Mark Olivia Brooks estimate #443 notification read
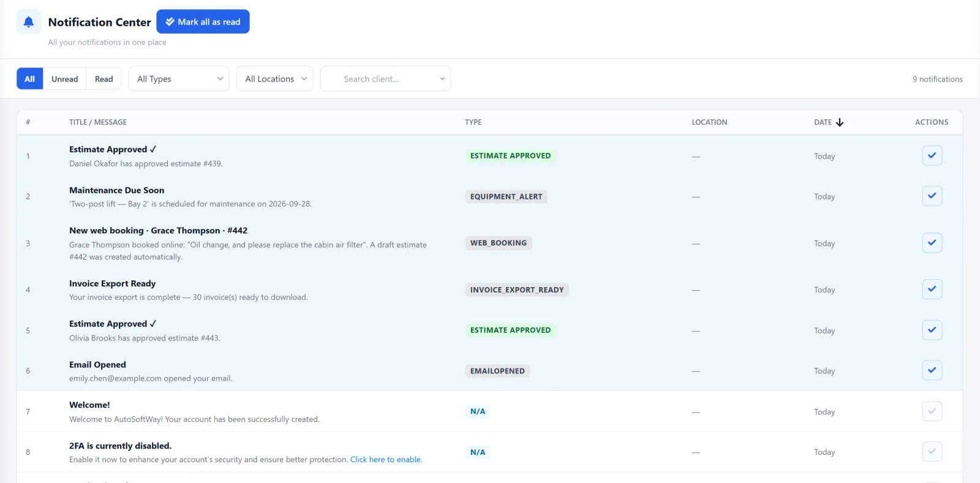Screen dimensions: 980x483 (x=932, y=330)
